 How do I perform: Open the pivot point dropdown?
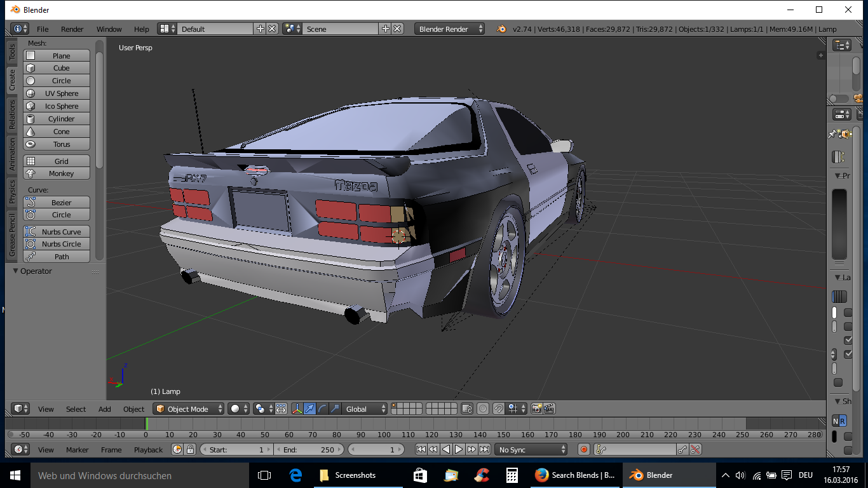pos(263,409)
